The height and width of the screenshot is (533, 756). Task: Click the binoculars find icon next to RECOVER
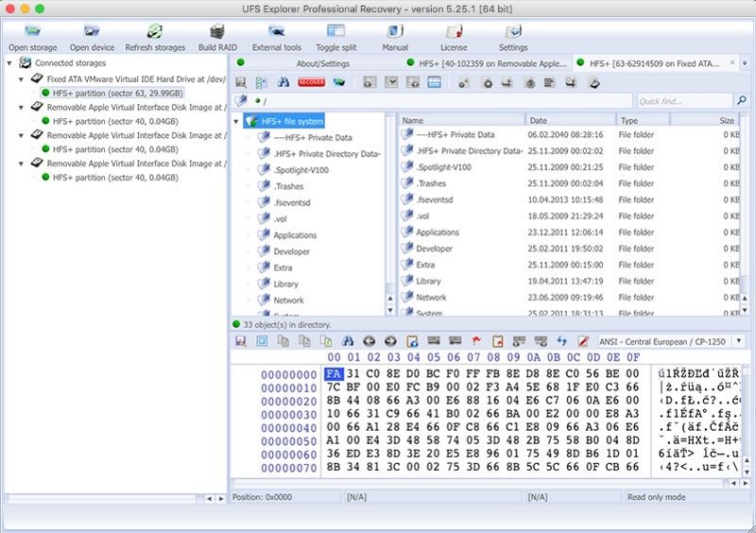point(283,82)
